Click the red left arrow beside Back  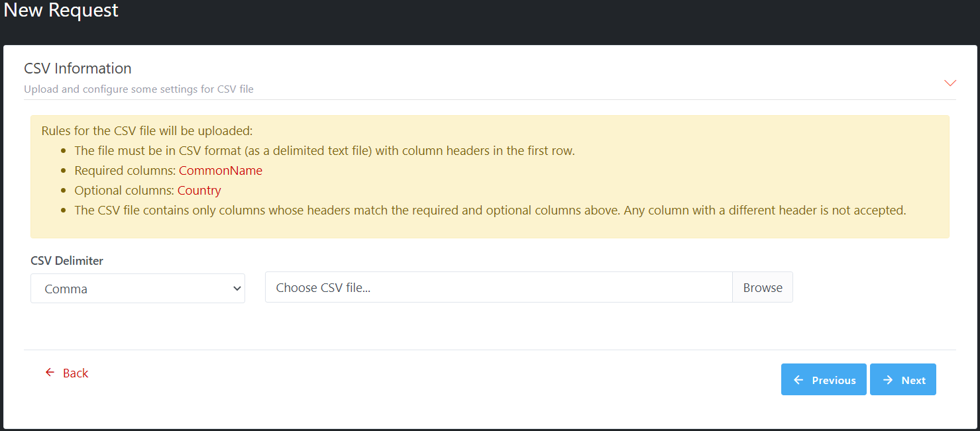coord(50,373)
